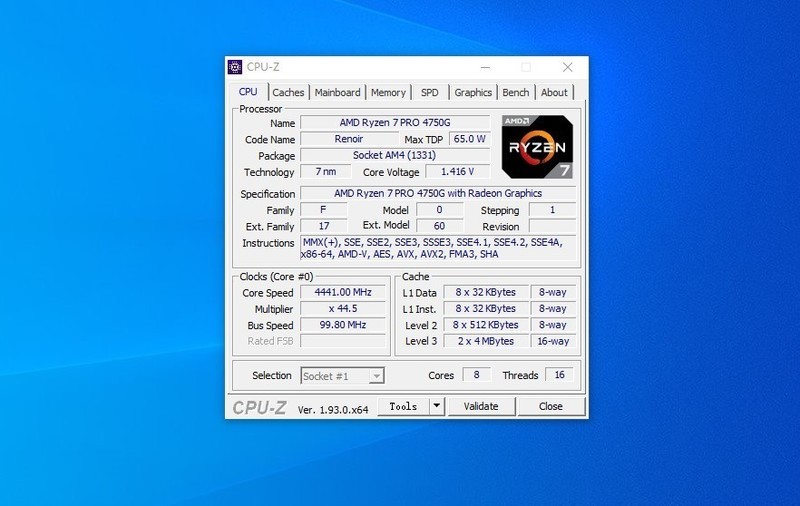The height and width of the screenshot is (506, 800).
Task: Click the Max TDP value 65.0 W
Action: click(469, 139)
